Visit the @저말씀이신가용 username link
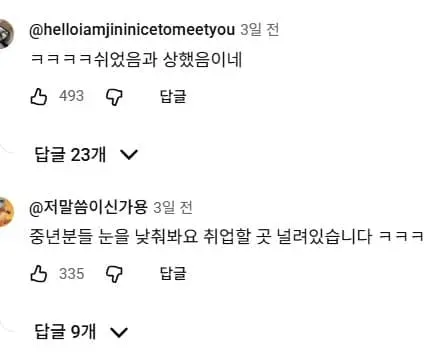The height and width of the screenshot is (364, 424). pos(88,208)
